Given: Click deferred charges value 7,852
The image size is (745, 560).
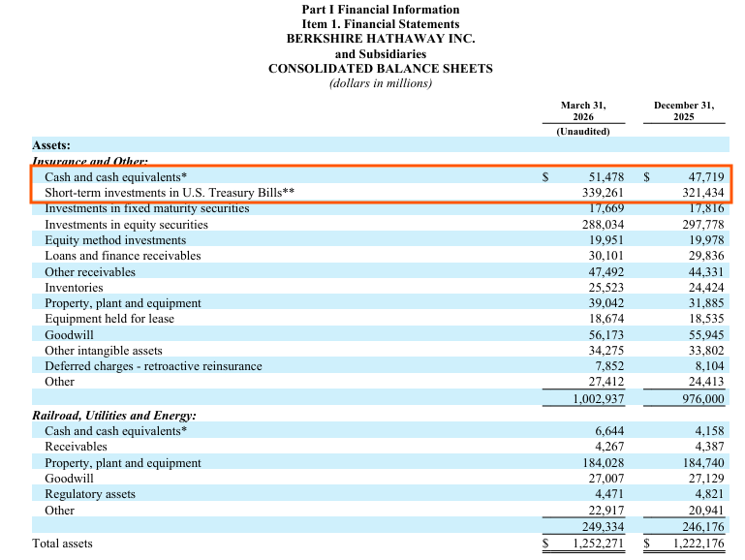Looking at the screenshot, I should [609, 366].
